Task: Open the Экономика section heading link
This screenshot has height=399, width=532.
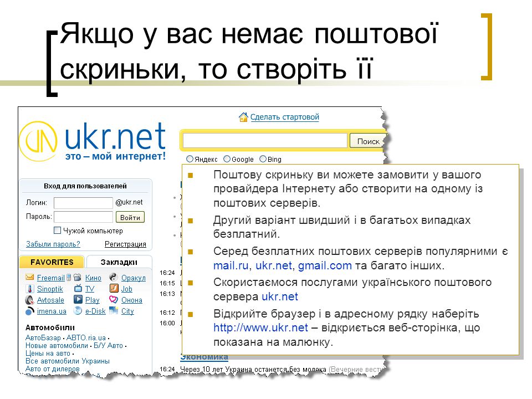Action: pyautogui.click(x=204, y=357)
